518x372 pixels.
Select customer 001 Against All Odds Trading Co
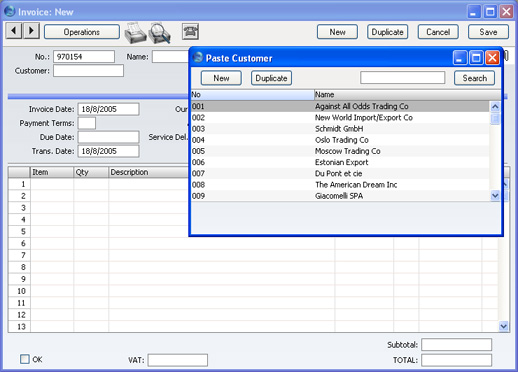pyautogui.click(x=340, y=106)
